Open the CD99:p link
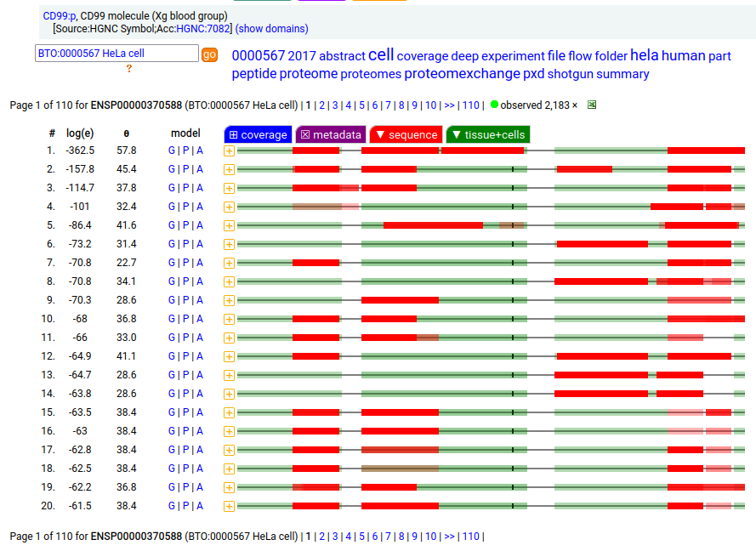Screen dimensions: 756x551 [60, 16]
